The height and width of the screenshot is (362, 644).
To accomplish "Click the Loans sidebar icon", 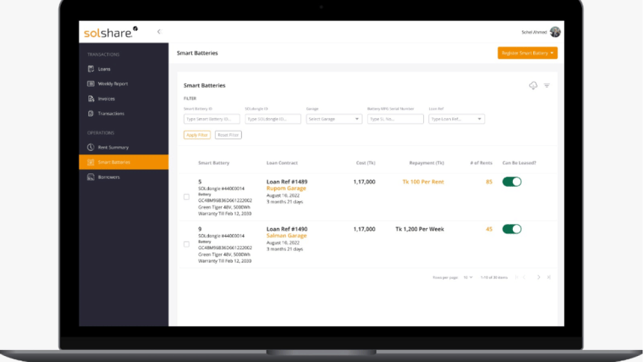I will pyautogui.click(x=91, y=69).
